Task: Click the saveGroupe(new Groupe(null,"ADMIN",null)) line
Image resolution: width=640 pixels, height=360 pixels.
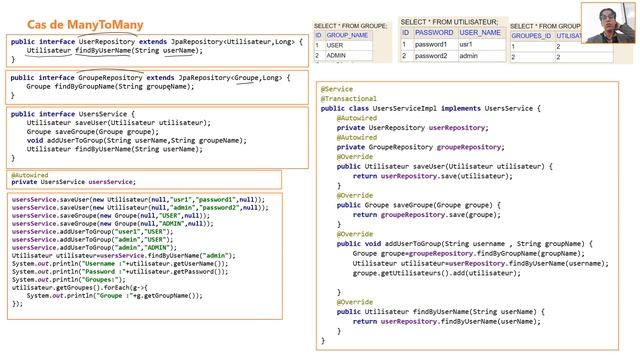Action: tap(113, 224)
